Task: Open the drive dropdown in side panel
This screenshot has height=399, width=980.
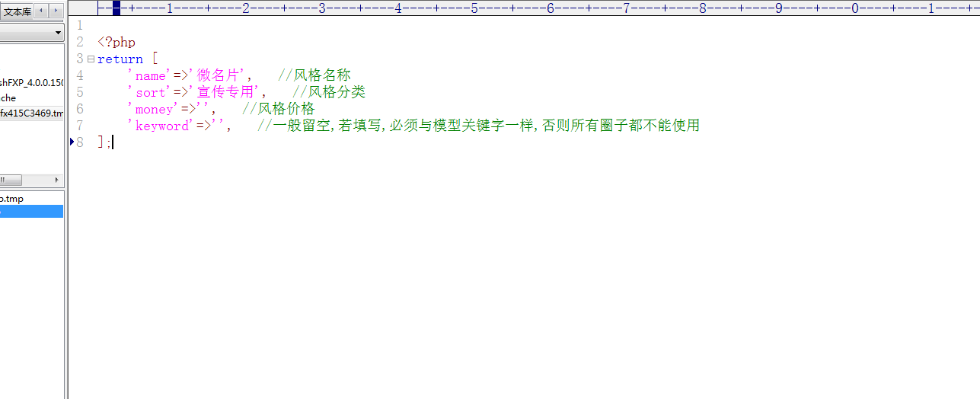Action: pos(58,34)
